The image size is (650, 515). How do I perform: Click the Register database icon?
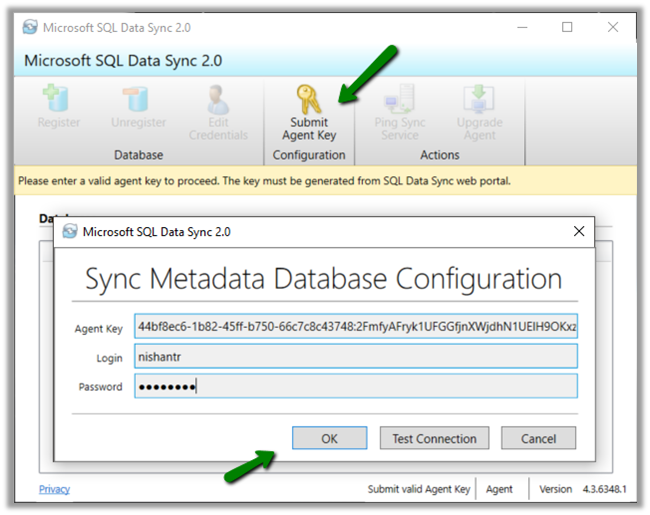pos(58,101)
